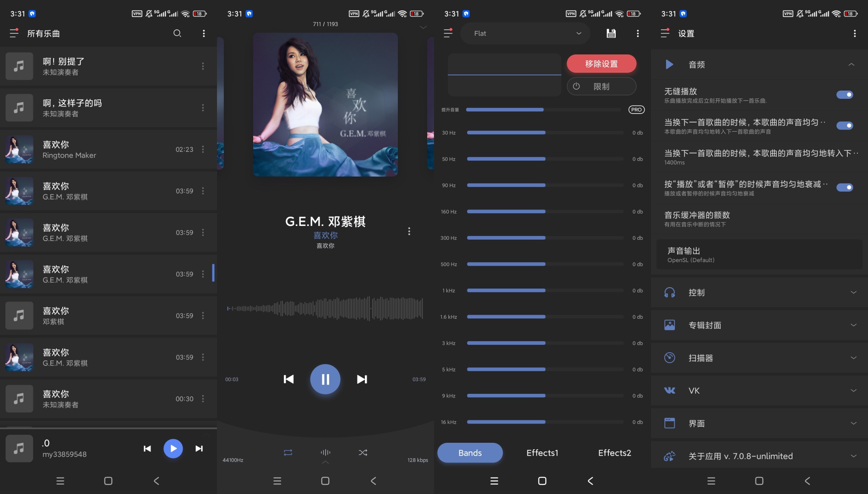Toggle fade switch for 按"播放"或者"暂停"

coord(845,188)
